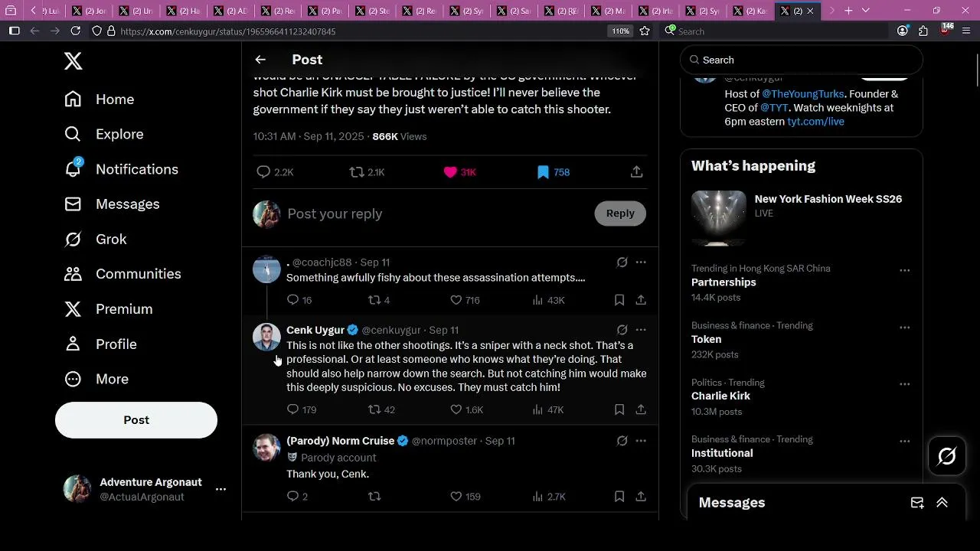Open Explore in the sidebar
Screen dimensions: 980x551
point(104,134)
